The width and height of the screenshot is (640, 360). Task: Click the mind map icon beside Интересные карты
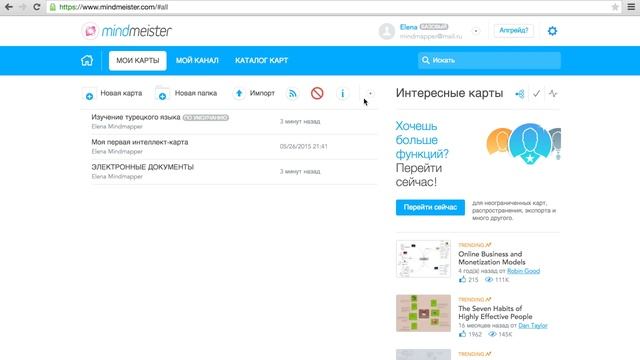520,94
